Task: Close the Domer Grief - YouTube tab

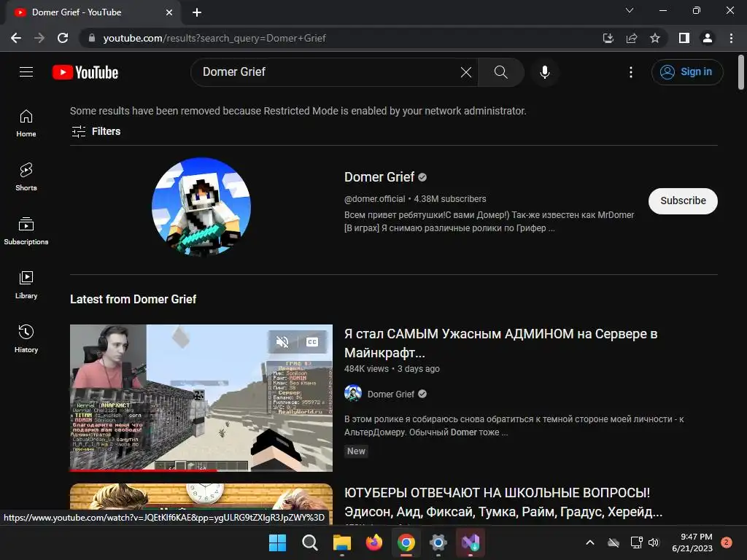Action: [x=169, y=12]
